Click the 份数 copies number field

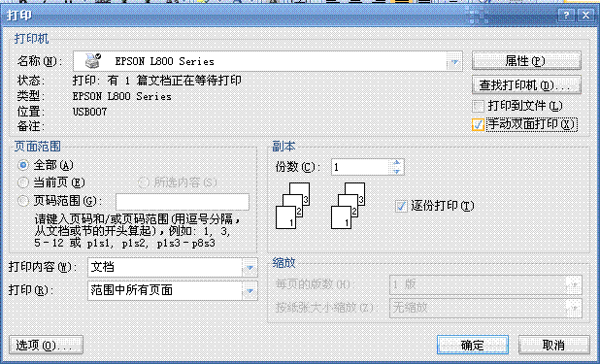point(361,167)
